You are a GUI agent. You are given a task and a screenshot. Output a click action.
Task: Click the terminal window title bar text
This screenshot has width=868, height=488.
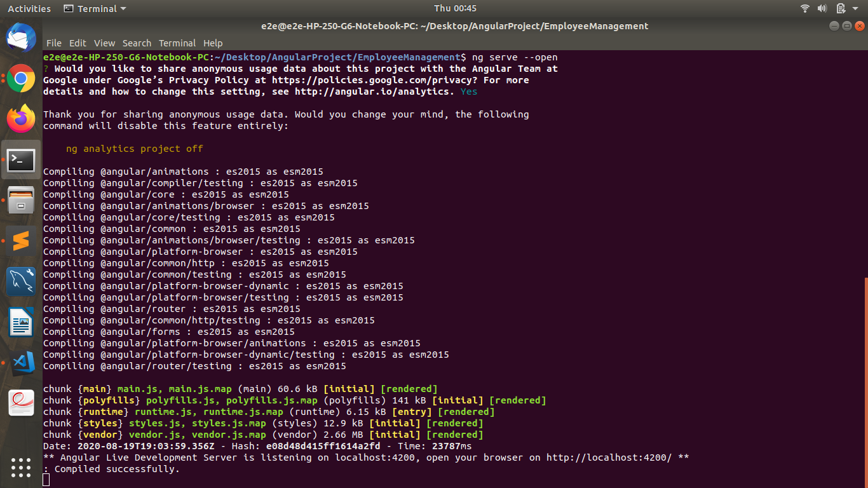(455, 26)
